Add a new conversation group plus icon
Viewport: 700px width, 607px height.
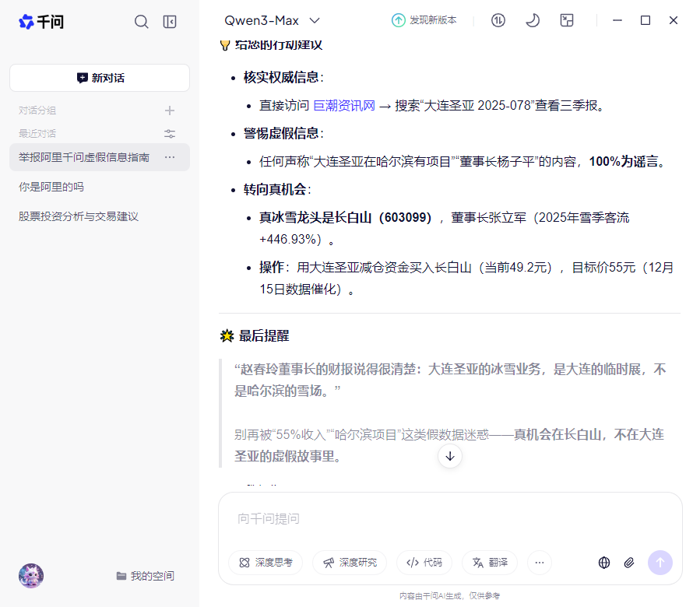click(x=170, y=111)
